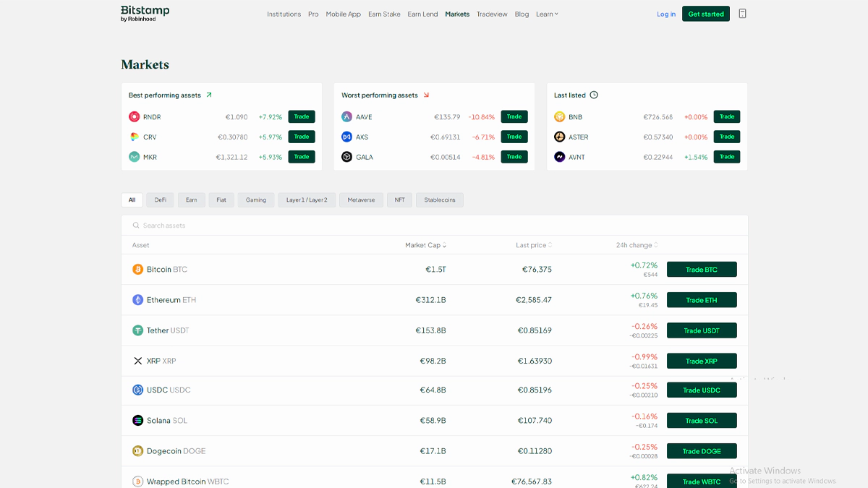The image size is (868, 488).
Task: Click the BNB coin icon
Action: pyautogui.click(x=559, y=117)
